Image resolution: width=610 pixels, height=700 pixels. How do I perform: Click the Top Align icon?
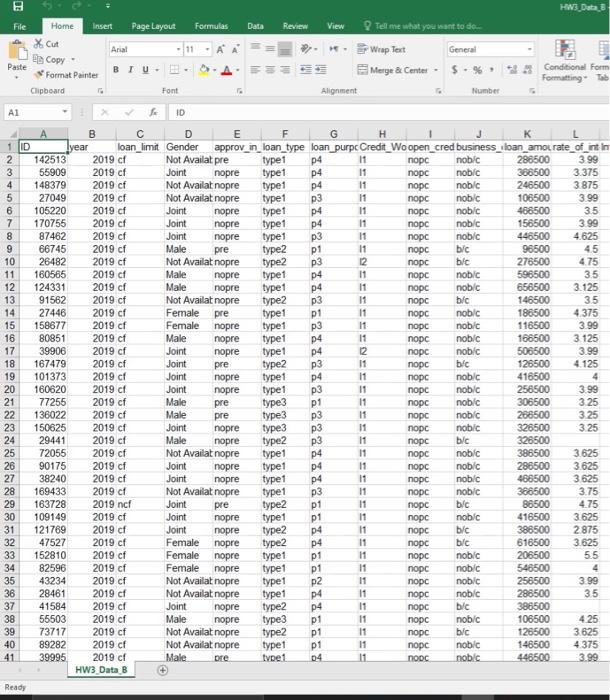coord(255,47)
